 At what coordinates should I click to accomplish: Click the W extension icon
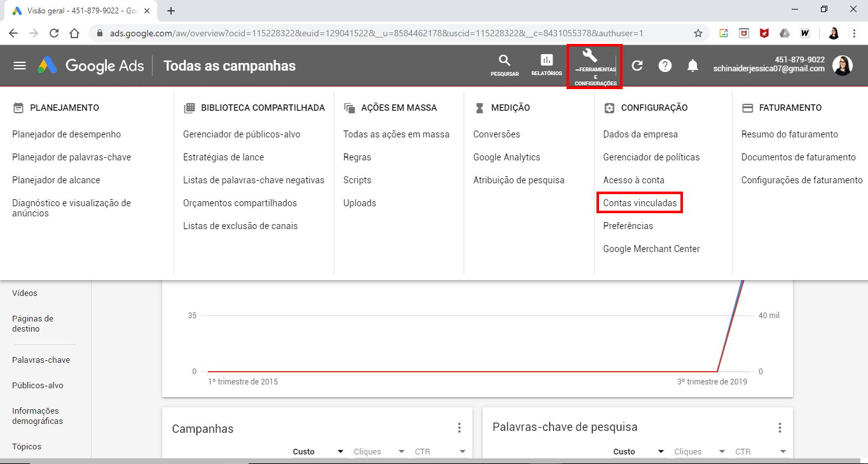(x=805, y=33)
